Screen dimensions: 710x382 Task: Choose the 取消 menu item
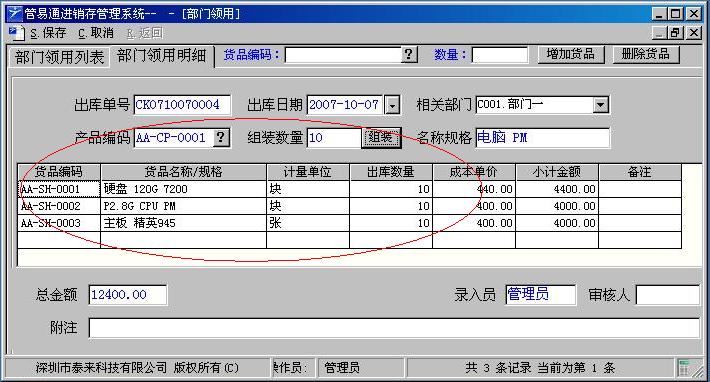[x=96, y=33]
